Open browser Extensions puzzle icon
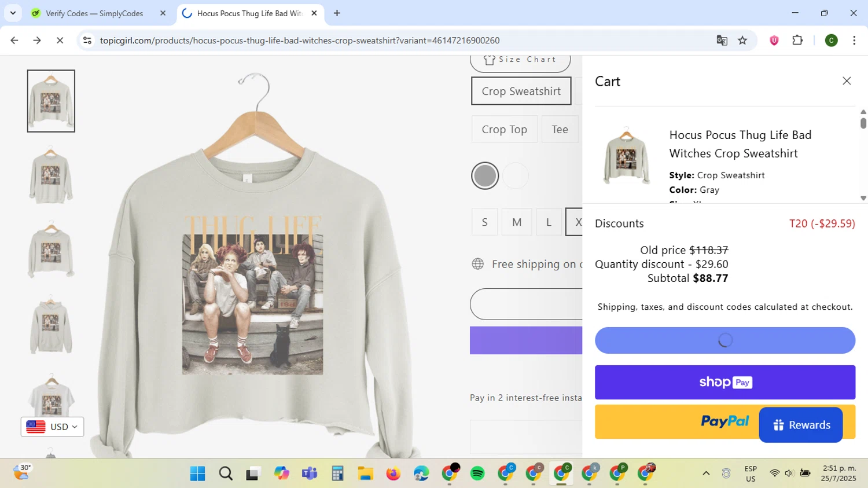Screen dimensions: 868x488 click(797, 41)
